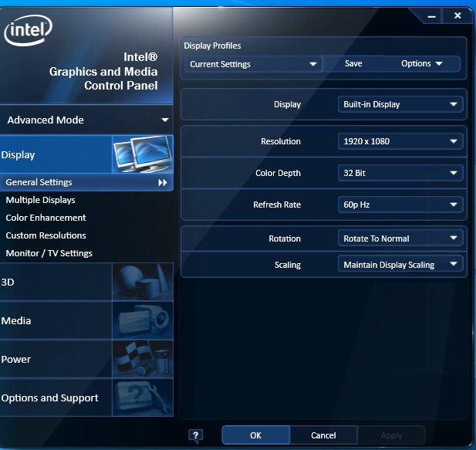
Task: Open the Display section monitors icon
Action: coord(143,154)
